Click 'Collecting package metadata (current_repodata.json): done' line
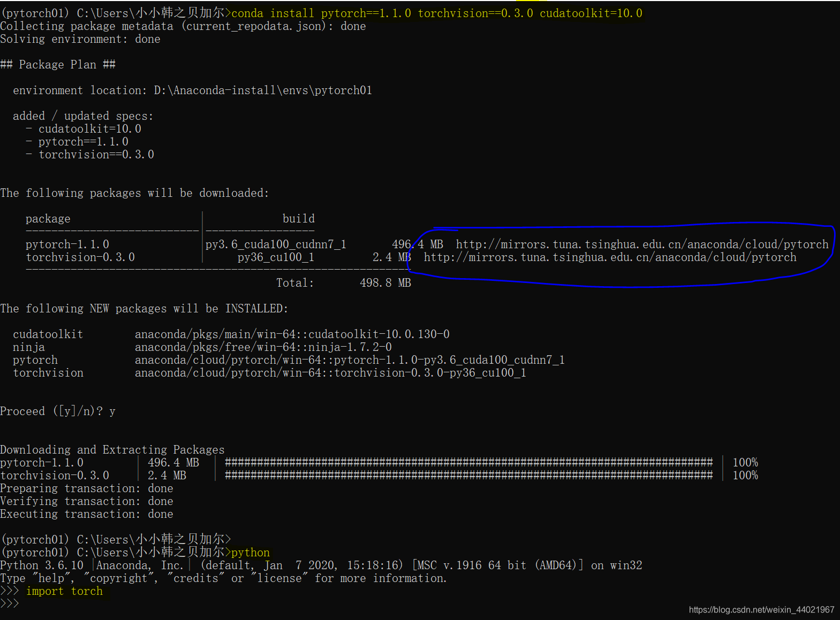The width and height of the screenshot is (840, 620). coord(183,26)
